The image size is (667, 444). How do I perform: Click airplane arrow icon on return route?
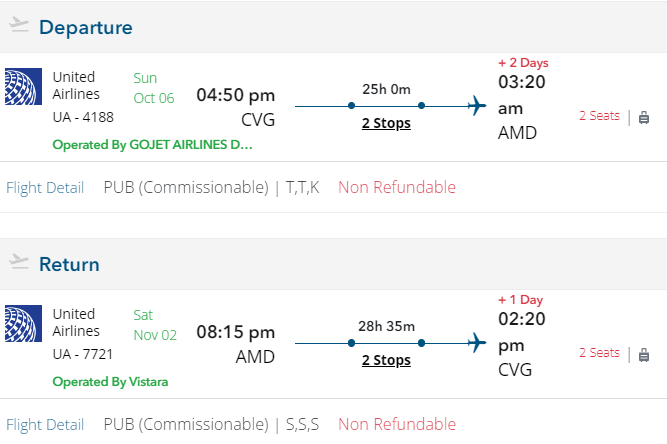(x=477, y=342)
